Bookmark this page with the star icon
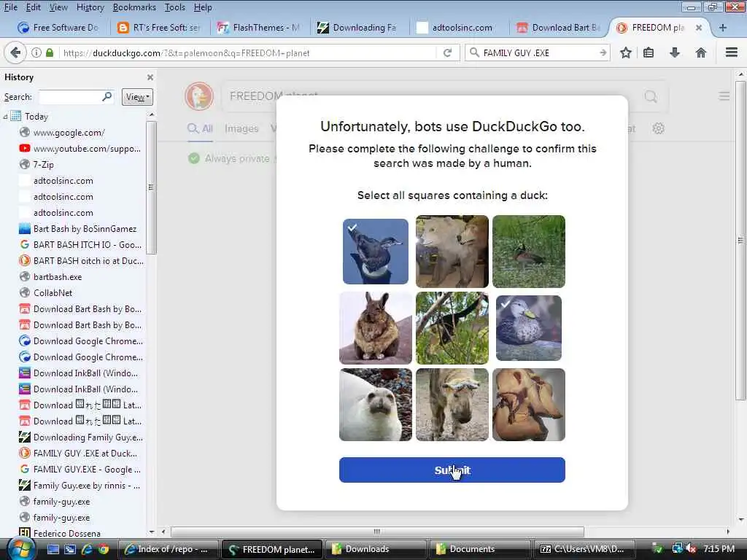747x560 pixels. [x=625, y=52]
